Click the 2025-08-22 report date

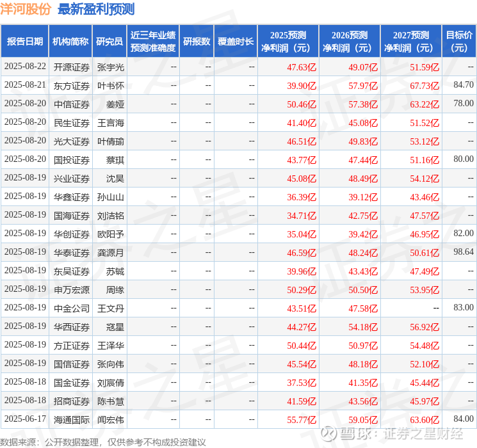25,66
